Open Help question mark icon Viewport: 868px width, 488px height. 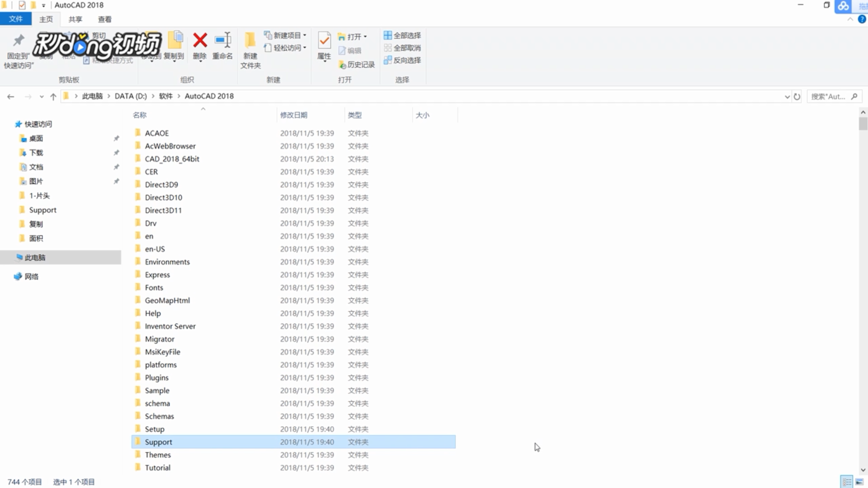point(862,19)
